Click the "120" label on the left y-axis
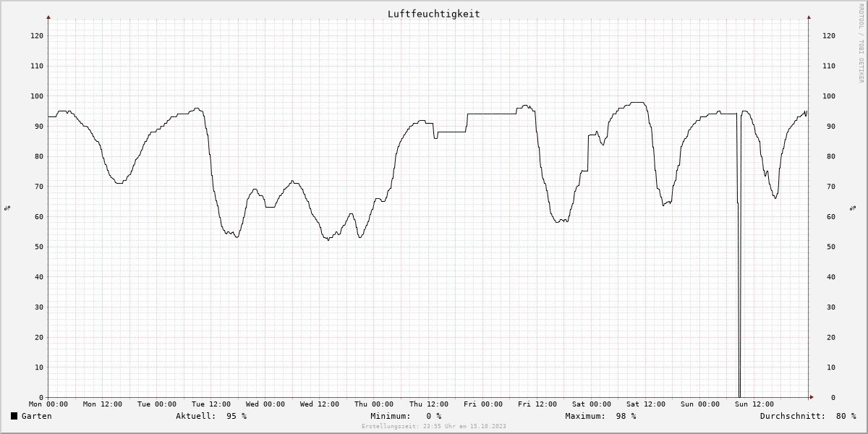Screen dimensions: 868x434 [x=37, y=35]
